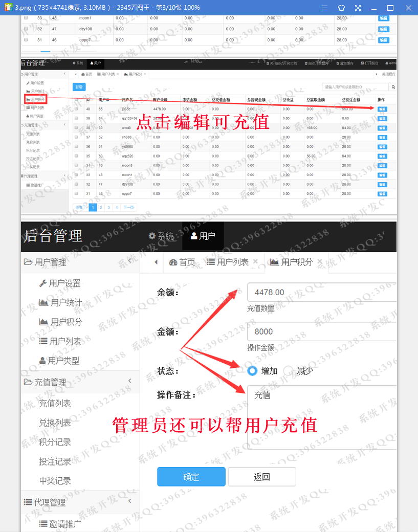The width and height of the screenshot is (418, 532).
Task: Click 自动开奖暂停 in small page header
Action: pyautogui.click(x=317, y=63)
